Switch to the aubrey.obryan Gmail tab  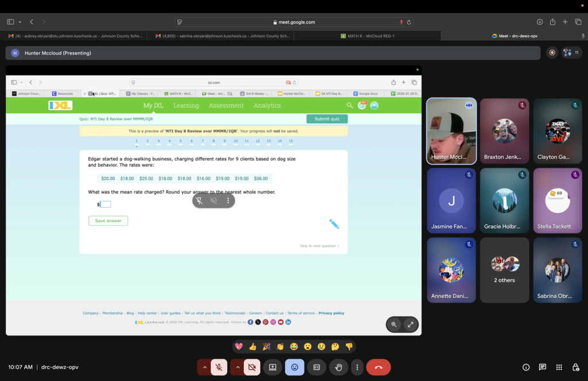(75, 36)
